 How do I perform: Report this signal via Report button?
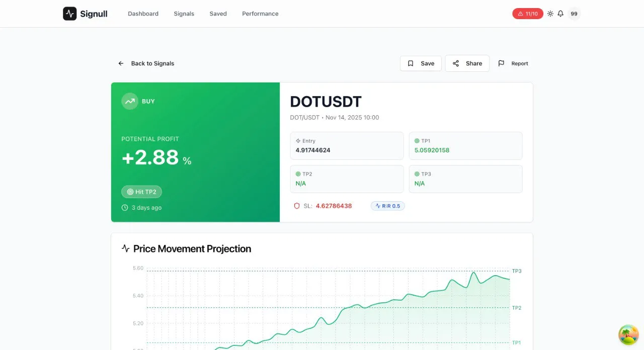(x=513, y=63)
